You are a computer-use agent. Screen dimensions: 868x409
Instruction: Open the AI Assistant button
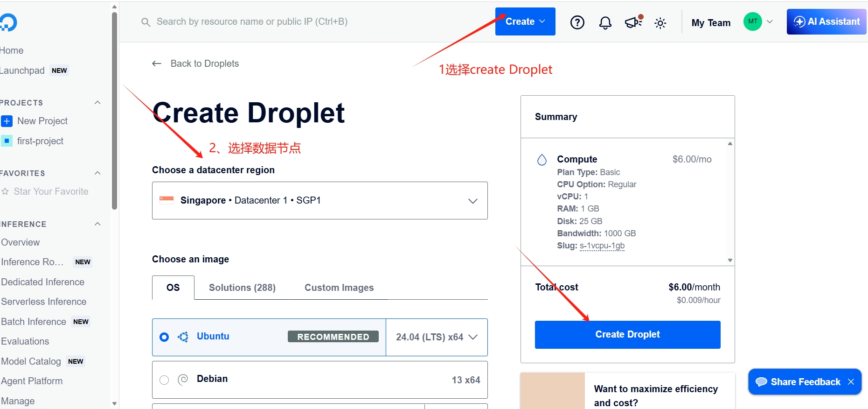826,21
